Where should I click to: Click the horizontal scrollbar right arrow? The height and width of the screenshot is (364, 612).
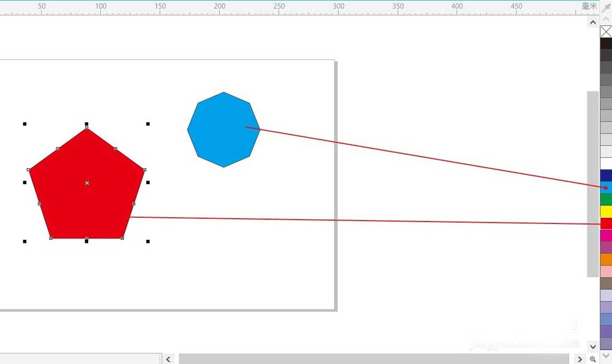(580, 359)
